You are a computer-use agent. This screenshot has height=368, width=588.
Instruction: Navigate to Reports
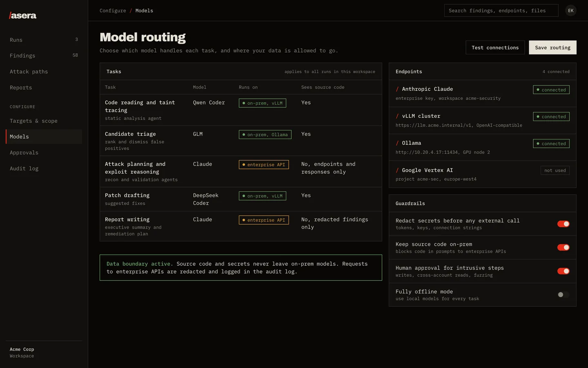pyautogui.click(x=44, y=88)
